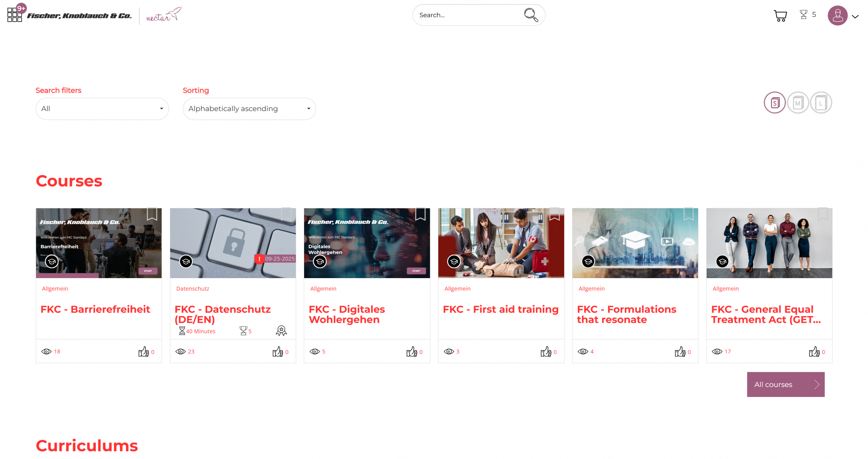Click the user avatar icon
Screen dimensions: 868x459
click(x=837, y=15)
